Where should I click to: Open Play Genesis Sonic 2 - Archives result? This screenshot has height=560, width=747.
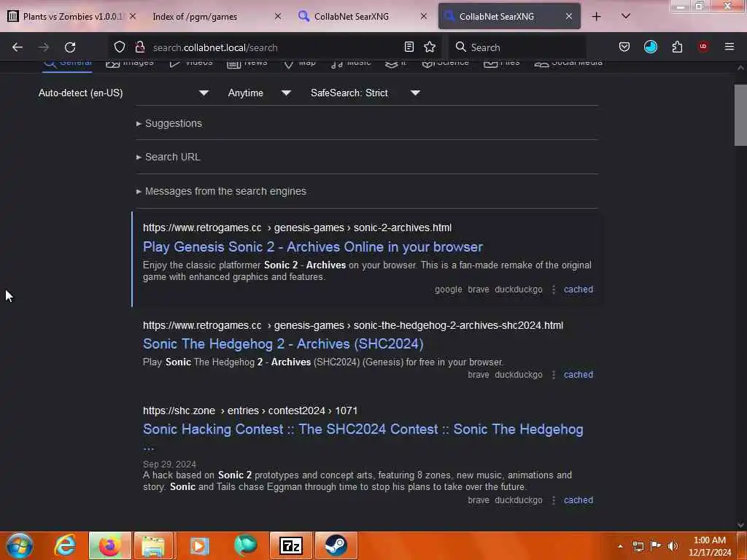click(x=312, y=246)
